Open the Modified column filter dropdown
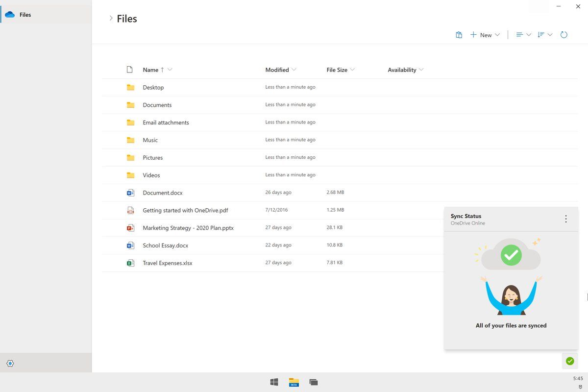 point(294,70)
